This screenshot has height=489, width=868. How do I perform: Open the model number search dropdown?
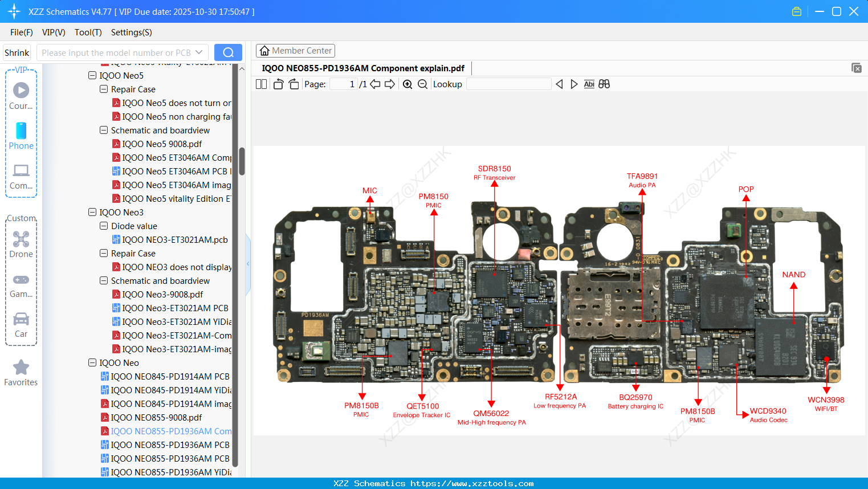(x=199, y=52)
